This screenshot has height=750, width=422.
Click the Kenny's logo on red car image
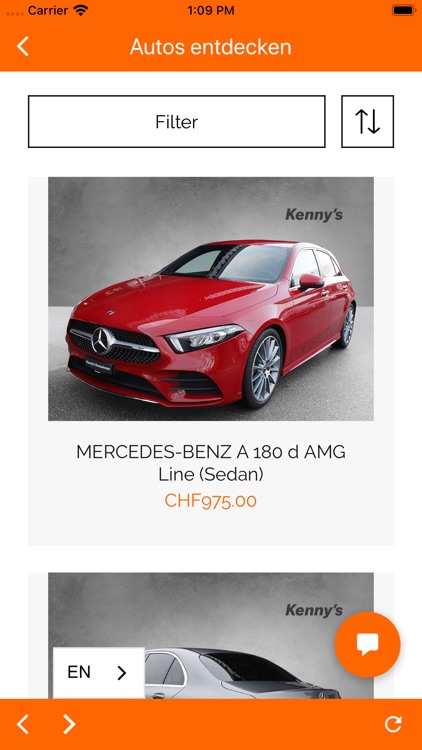pos(314,215)
